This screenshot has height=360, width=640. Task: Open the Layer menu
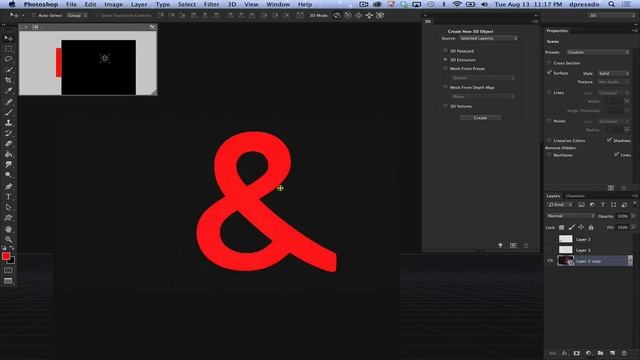[139, 4]
